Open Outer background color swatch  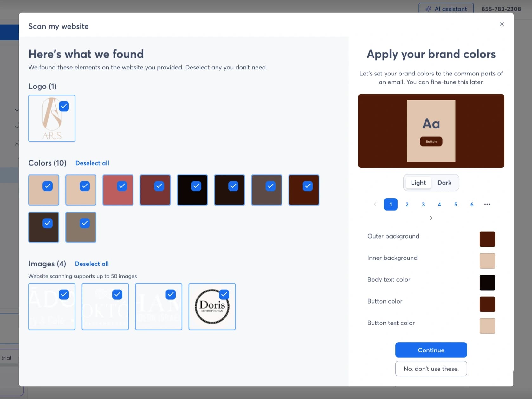(x=487, y=239)
